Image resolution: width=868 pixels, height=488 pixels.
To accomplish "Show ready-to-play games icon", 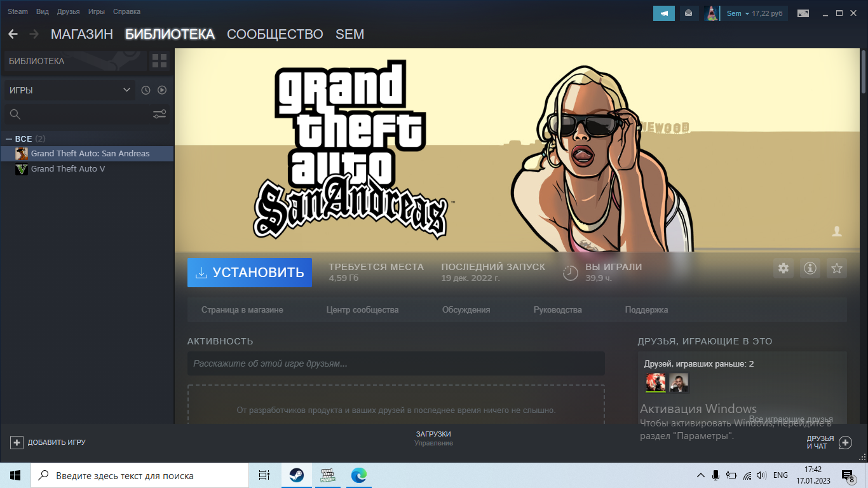I will (x=162, y=90).
